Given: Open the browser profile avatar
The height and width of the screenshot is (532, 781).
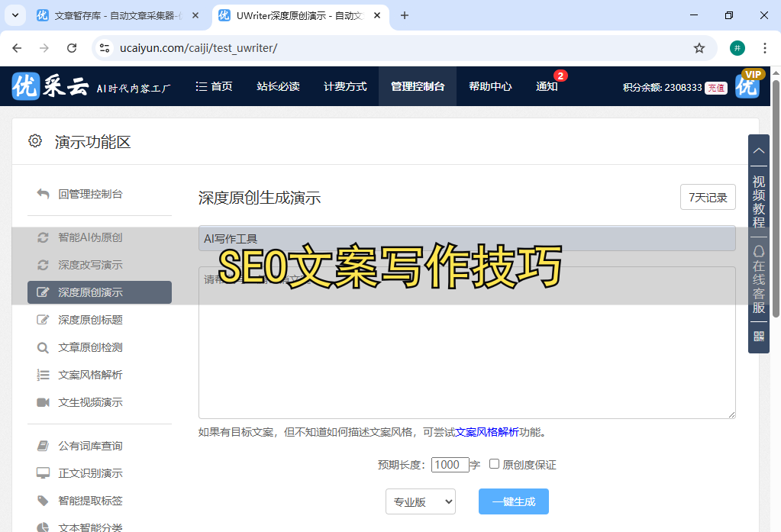Looking at the screenshot, I should pyautogui.click(x=737, y=48).
